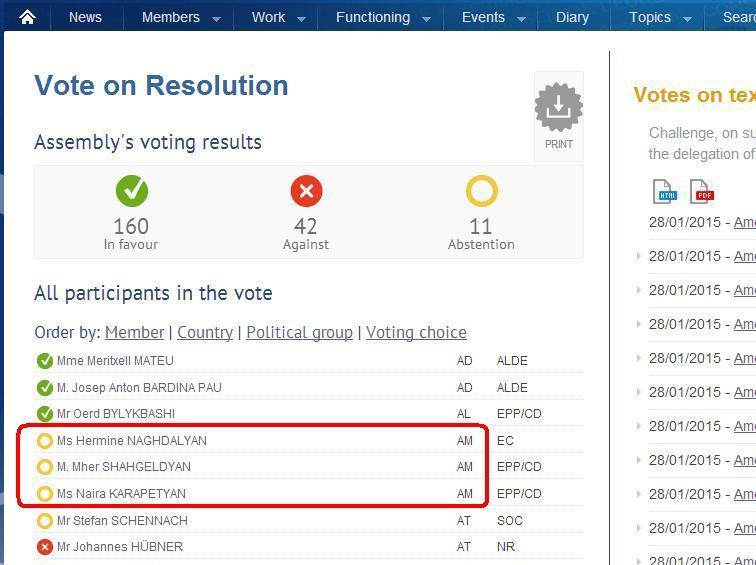756x565 pixels.
Task: Expand the first 28/01/2015 amendment entry
Action: (639, 223)
